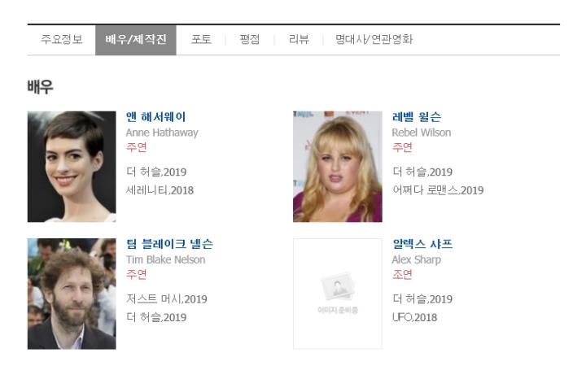Open the 레벨 윌슨 actor name link

[x=417, y=117]
